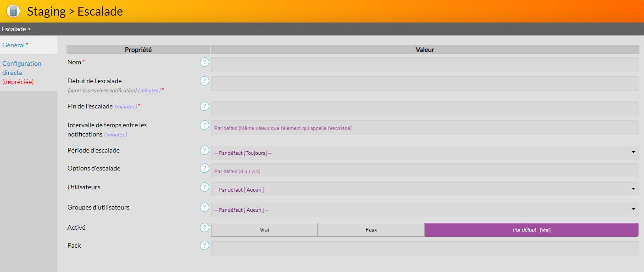Set Activé to Vrai
Screen dimensions: 644x272
coord(264,230)
